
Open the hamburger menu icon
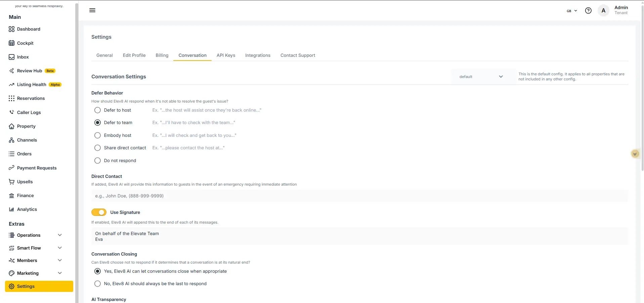[x=92, y=10]
